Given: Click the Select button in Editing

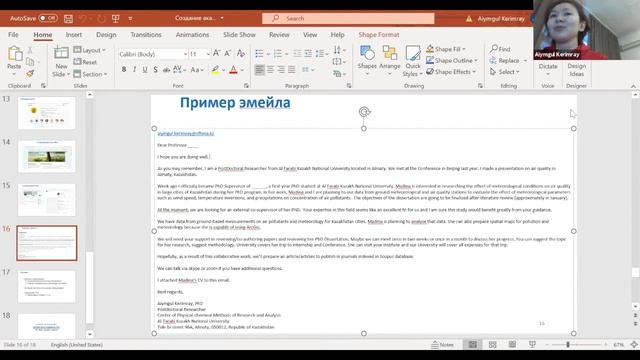Looking at the screenshot, I should coord(505,72).
